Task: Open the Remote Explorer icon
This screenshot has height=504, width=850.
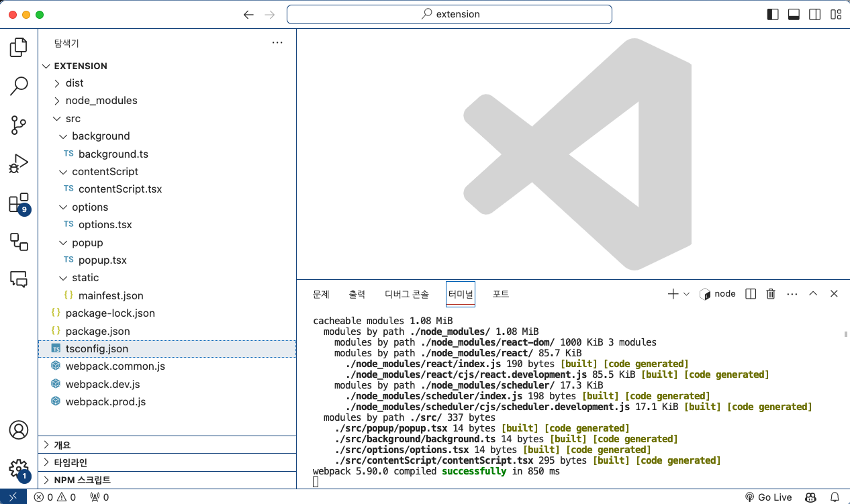Action: 19,242
